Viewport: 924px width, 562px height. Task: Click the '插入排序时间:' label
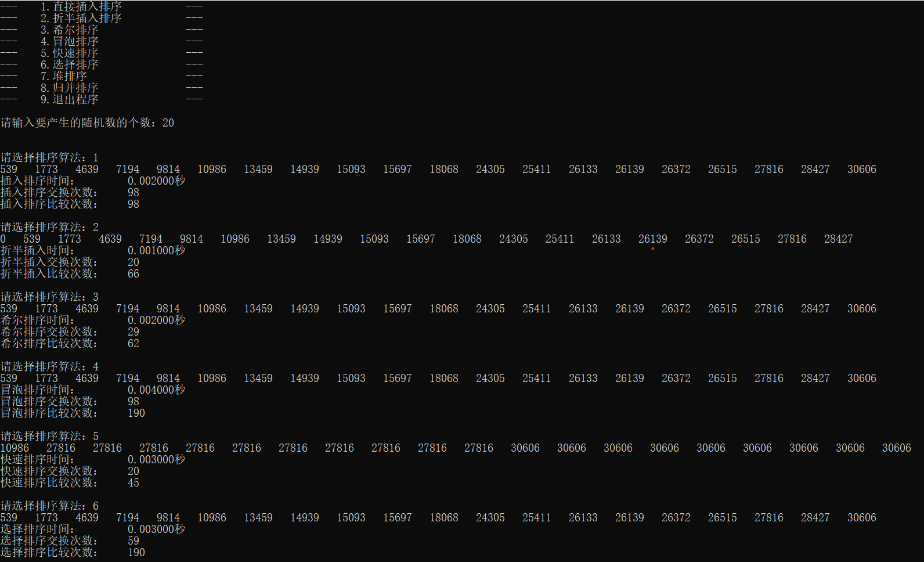tap(38, 181)
